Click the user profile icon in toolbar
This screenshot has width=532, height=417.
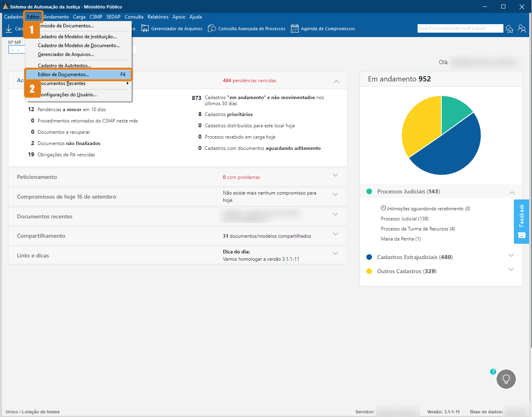coord(522,29)
